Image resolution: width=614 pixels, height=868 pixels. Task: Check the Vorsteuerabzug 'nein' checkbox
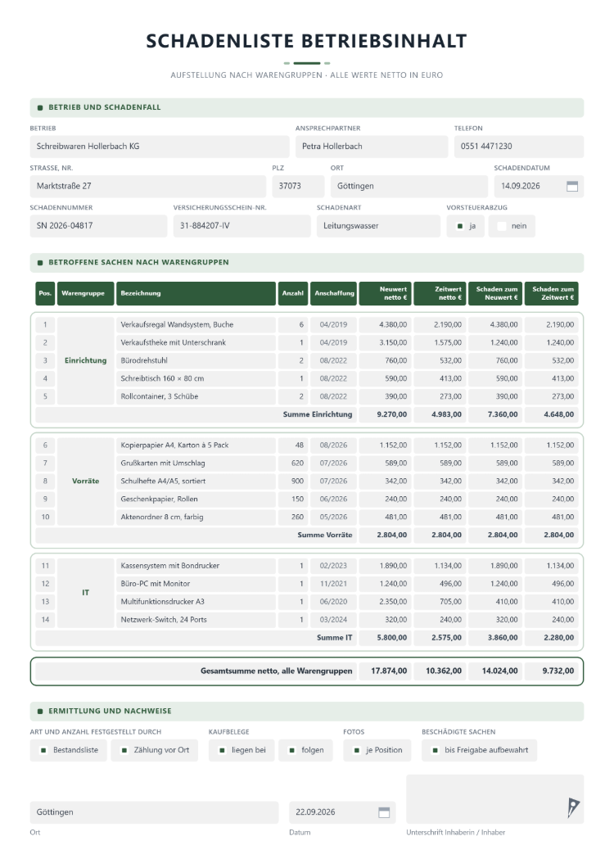point(502,226)
